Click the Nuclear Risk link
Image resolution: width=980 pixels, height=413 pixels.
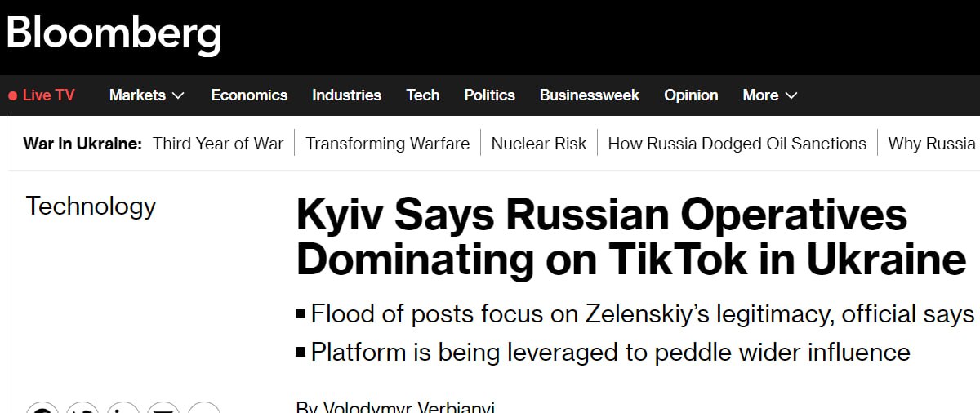pyautogui.click(x=539, y=144)
